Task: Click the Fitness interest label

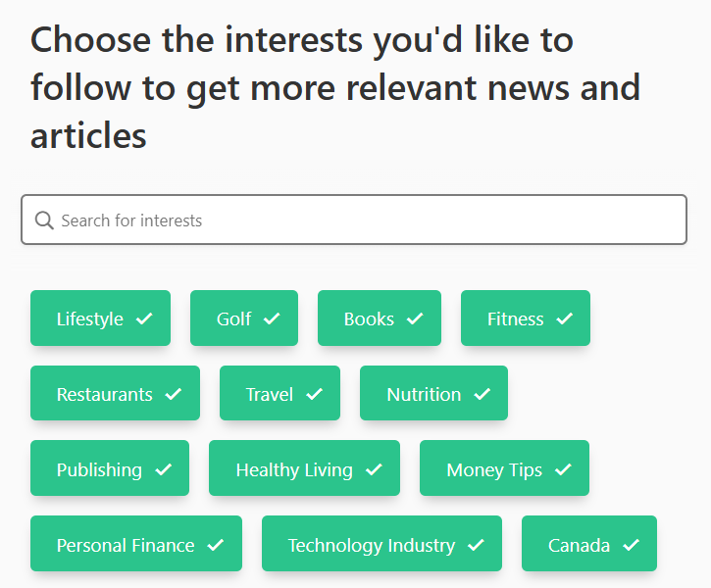Action: tap(515, 318)
